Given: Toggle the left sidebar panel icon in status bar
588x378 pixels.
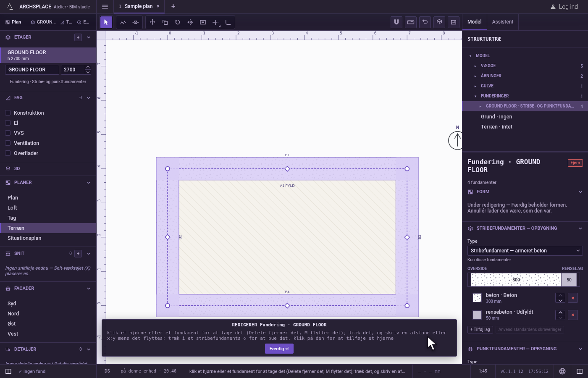Looking at the screenshot, I should coord(8,371).
